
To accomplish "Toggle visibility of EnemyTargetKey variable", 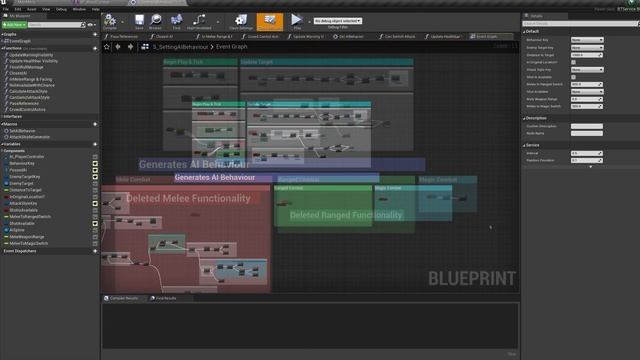I will [x=95, y=177].
